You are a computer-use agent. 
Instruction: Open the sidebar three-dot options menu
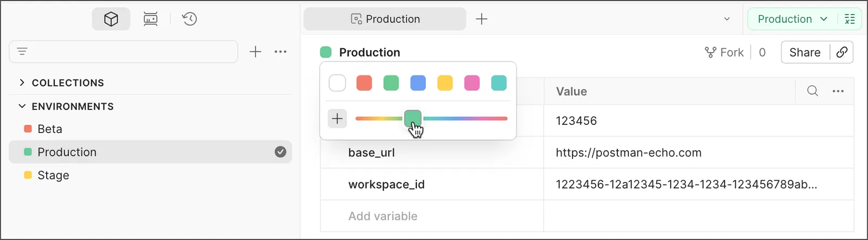[x=280, y=52]
